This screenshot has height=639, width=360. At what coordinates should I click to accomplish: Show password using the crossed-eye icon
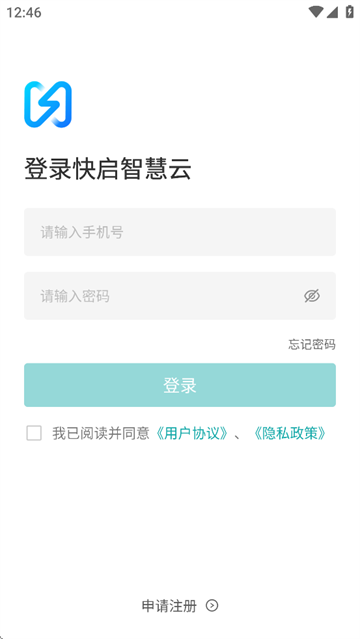(x=312, y=296)
